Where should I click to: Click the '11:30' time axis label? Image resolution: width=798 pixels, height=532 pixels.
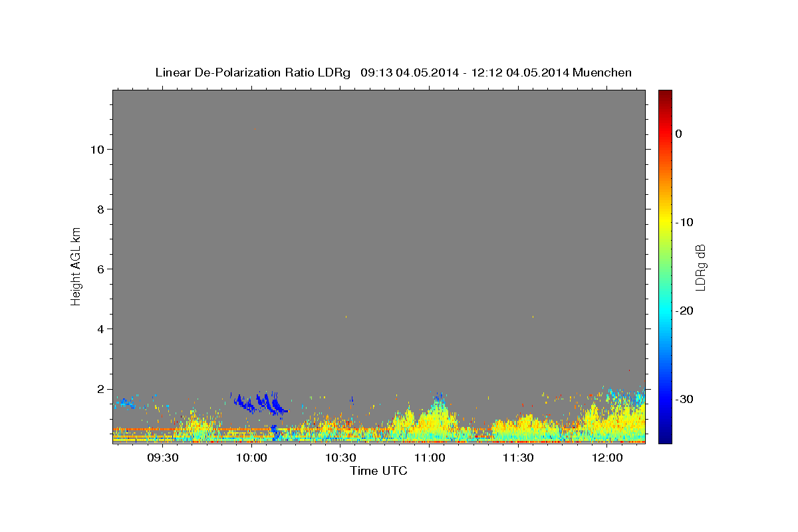coord(518,458)
